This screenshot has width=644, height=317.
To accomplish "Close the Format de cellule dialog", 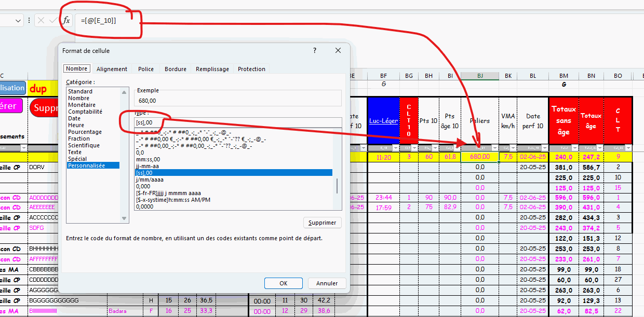I will coord(338,51).
